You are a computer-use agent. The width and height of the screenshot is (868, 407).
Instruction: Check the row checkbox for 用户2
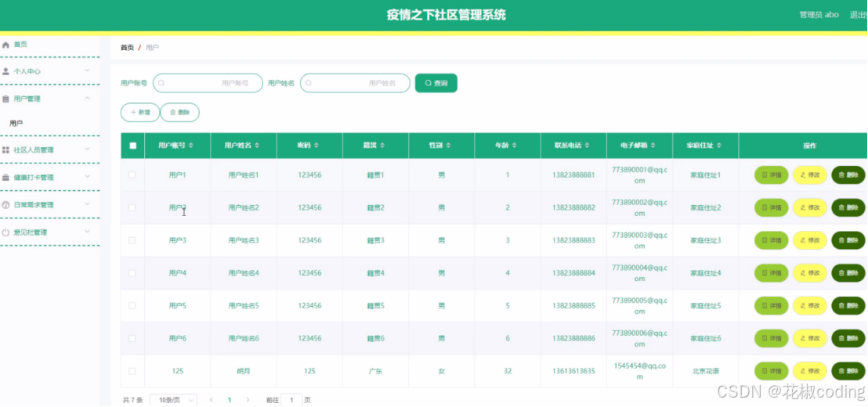coord(132,207)
